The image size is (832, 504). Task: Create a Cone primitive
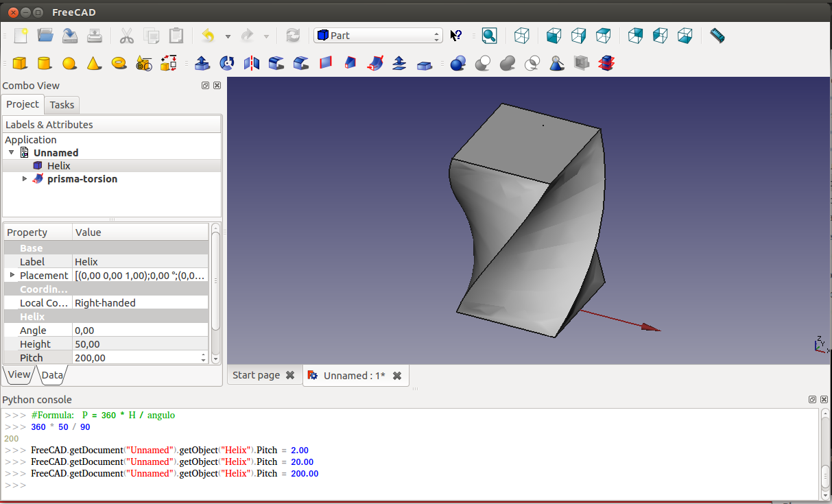[x=94, y=64]
